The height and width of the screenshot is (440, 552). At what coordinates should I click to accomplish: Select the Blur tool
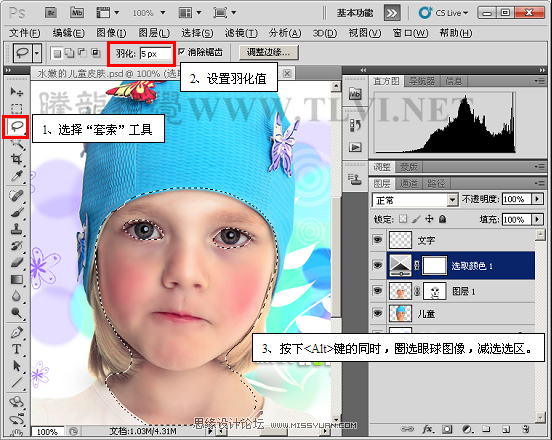16,296
